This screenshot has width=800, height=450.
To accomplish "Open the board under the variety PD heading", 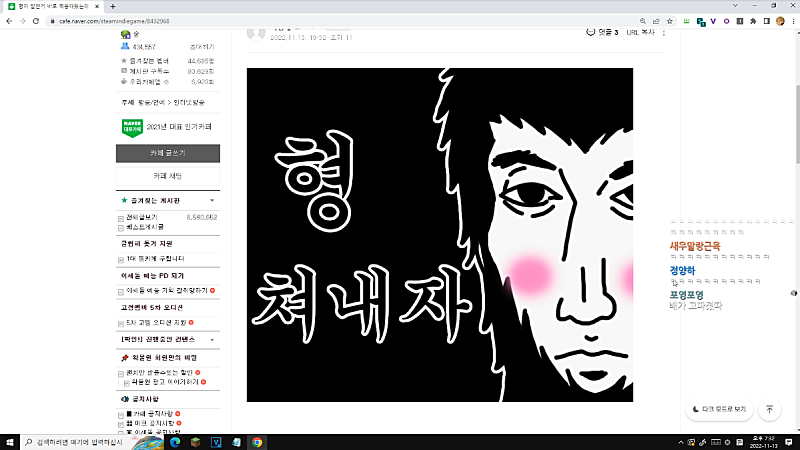I will coord(167,290).
